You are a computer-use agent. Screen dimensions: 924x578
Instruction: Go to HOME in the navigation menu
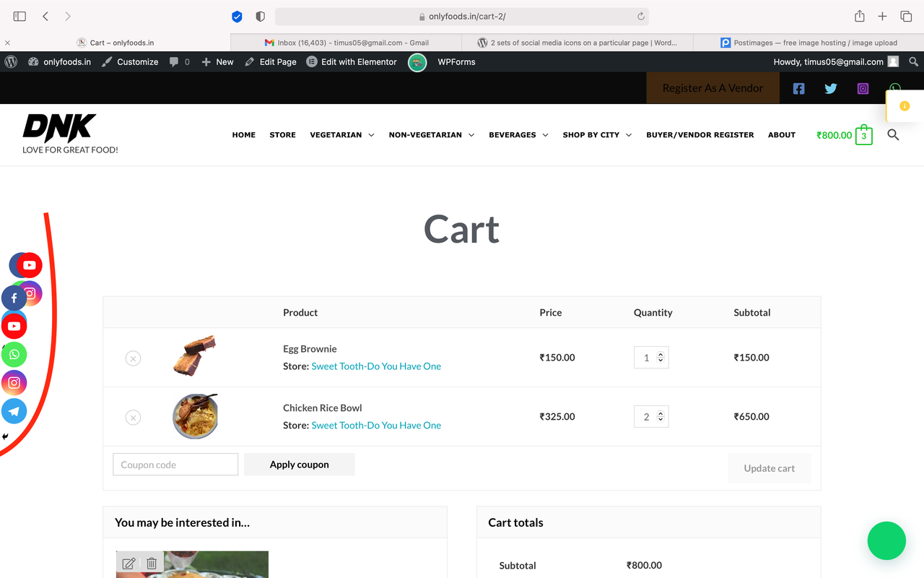click(x=244, y=135)
